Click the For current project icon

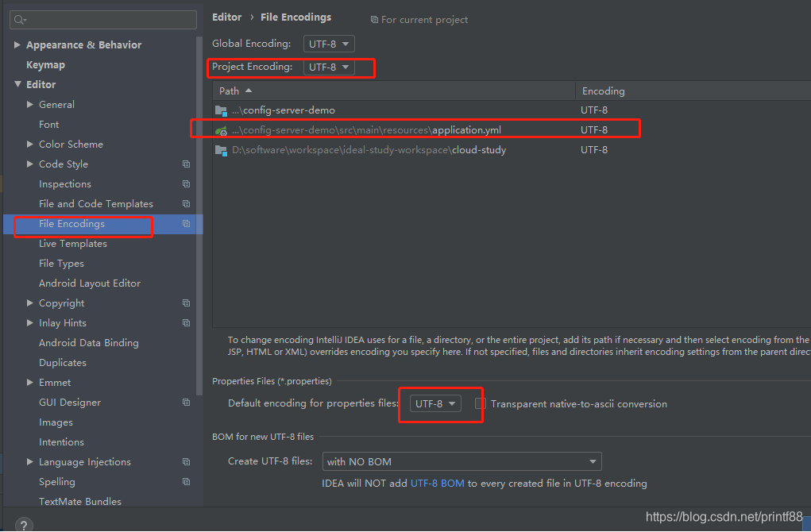pyautogui.click(x=374, y=20)
